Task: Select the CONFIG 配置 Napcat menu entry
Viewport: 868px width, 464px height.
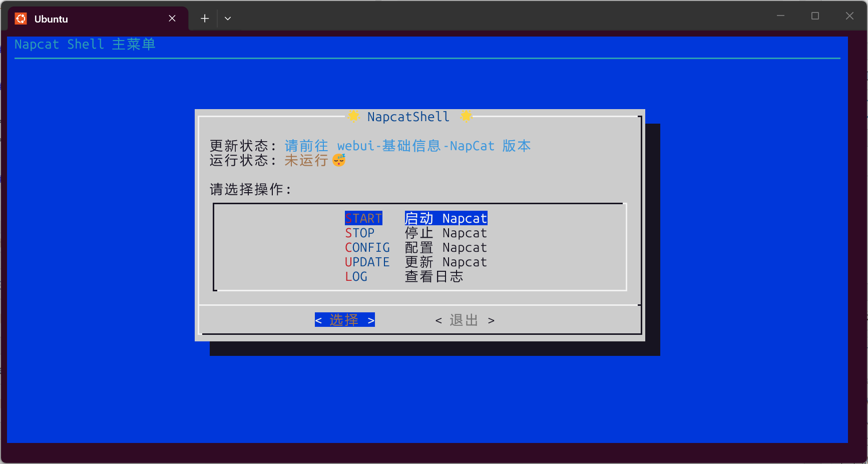Action: pos(416,247)
